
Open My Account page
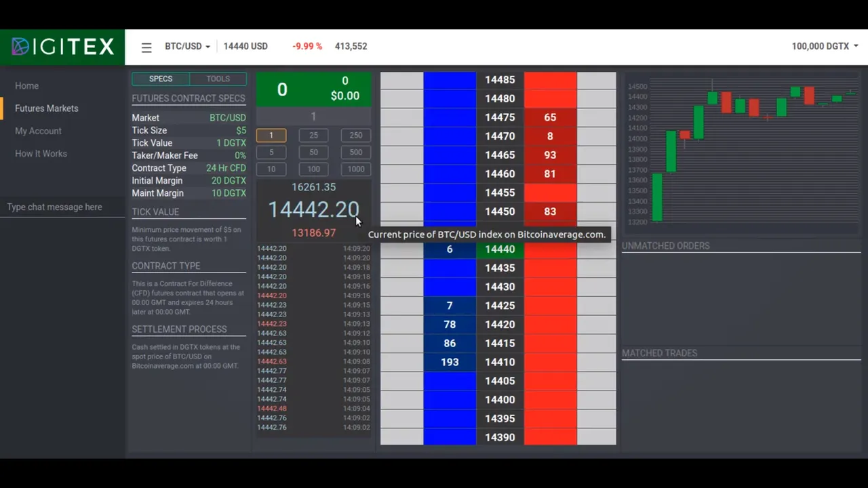[x=38, y=131]
